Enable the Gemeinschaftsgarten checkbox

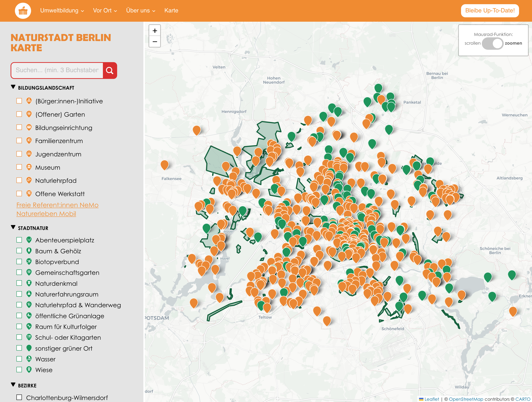[x=19, y=272]
